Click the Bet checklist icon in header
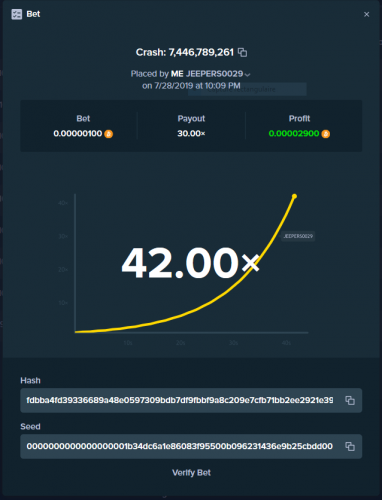 coord(17,14)
